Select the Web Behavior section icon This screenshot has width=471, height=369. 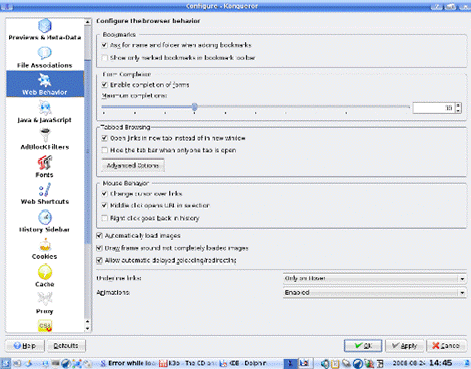[45, 80]
